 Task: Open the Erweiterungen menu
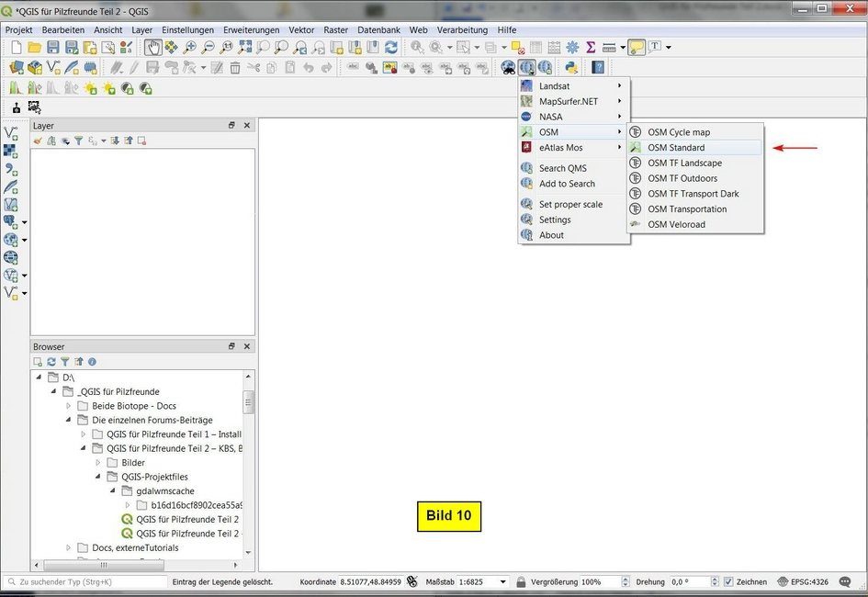click(251, 29)
